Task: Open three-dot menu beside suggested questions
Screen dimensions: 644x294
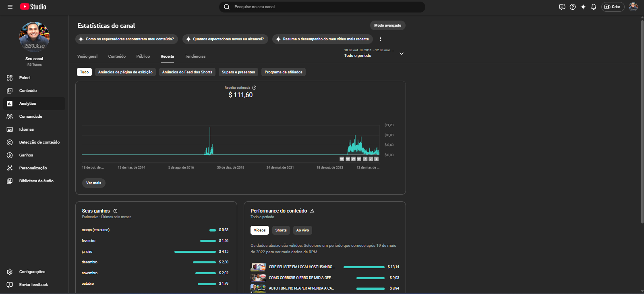Action: click(x=380, y=39)
